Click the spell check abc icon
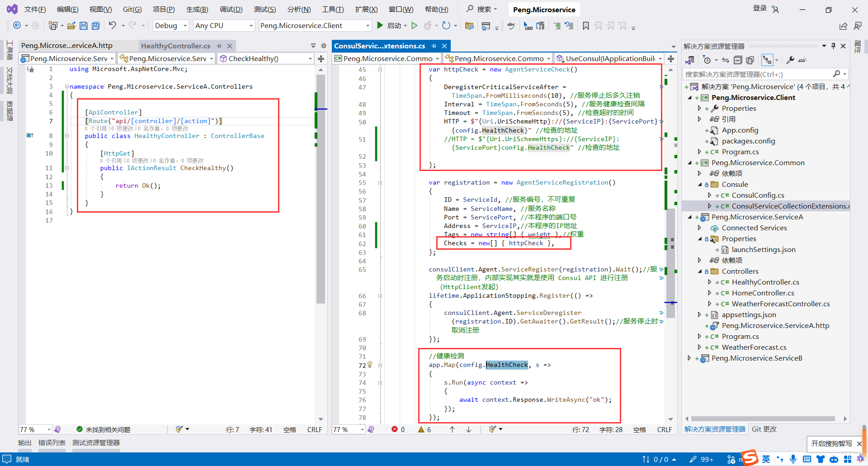868x466 pixels. [x=511, y=26]
